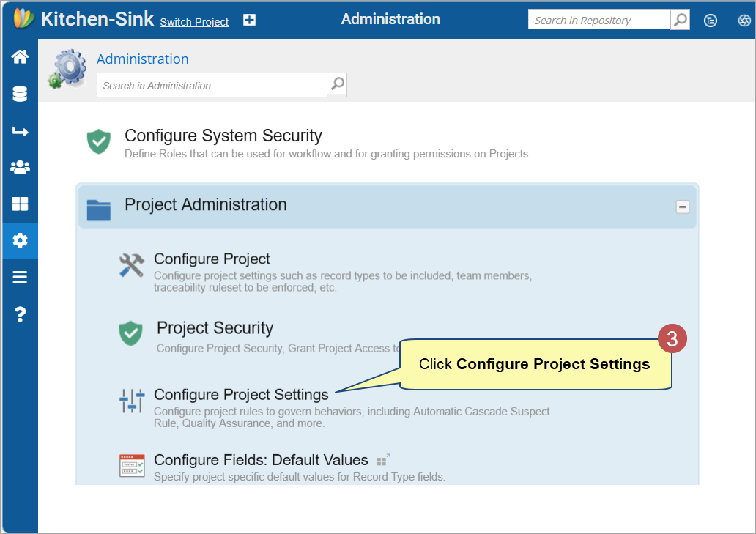Viewport: 756px width, 534px height.
Task: Focus the Search in Repository field
Action: pyautogui.click(x=599, y=20)
